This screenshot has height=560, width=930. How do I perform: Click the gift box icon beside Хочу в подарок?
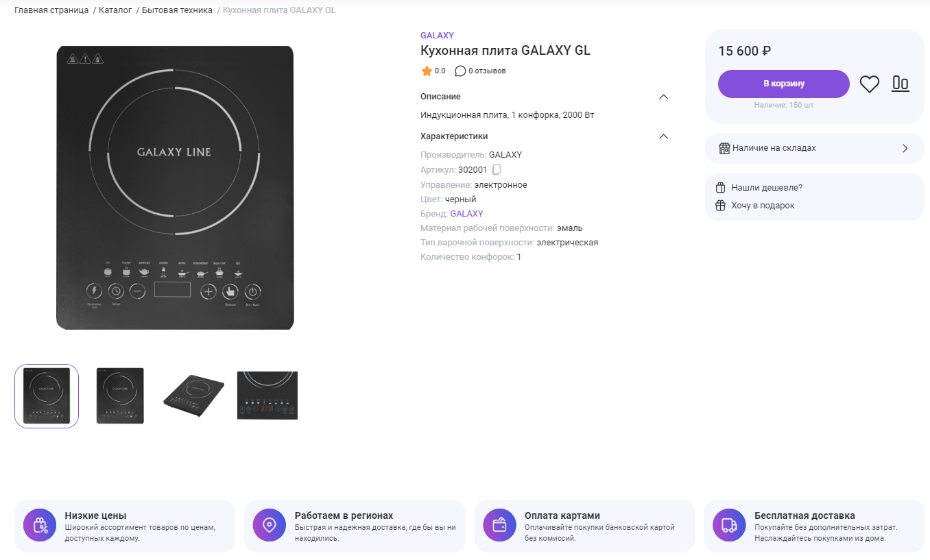720,206
